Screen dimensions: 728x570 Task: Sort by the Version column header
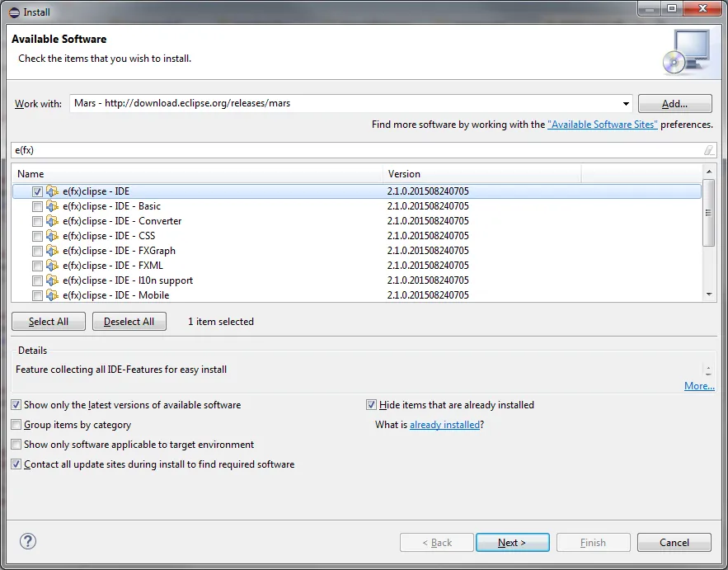click(482, 174)
